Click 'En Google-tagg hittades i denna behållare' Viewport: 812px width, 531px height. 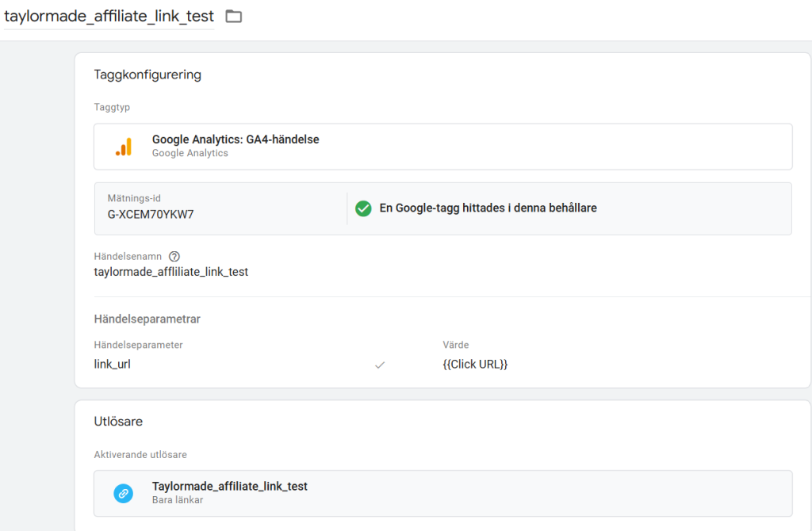tap(488, 208)
